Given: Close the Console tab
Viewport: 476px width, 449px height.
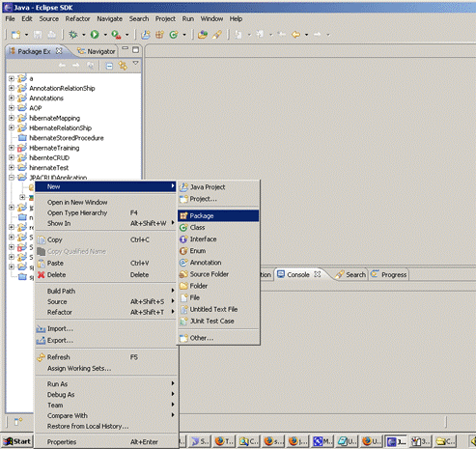Looking at the screenshot, I should 318,274.
